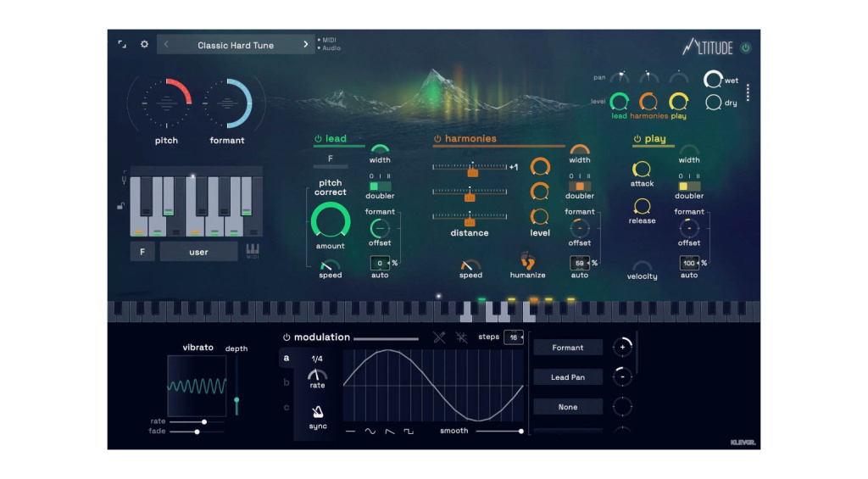Viewport: 868px width, 479px height.
Task: Click the yellow play level knob
Action: pyautogui.click(x=678, y=102)
